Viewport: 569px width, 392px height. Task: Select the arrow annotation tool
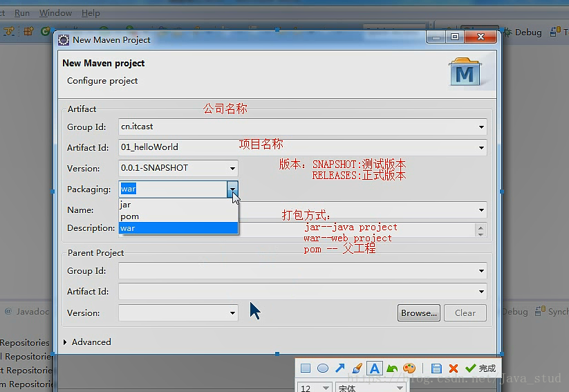click(x=340, y=368)
